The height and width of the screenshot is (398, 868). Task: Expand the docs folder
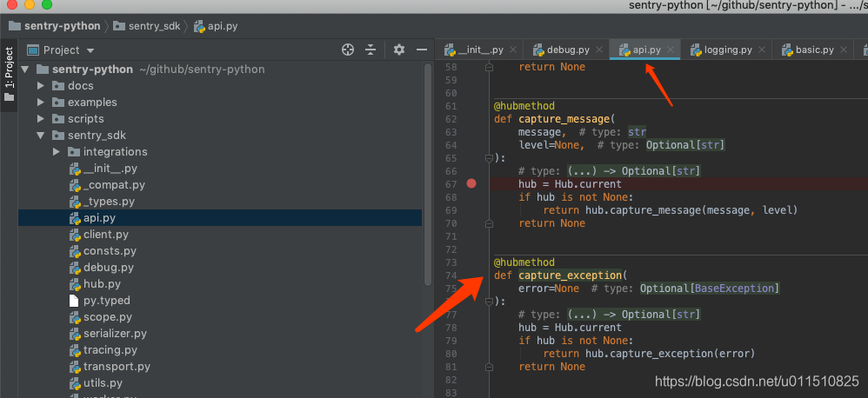(40, 86)
